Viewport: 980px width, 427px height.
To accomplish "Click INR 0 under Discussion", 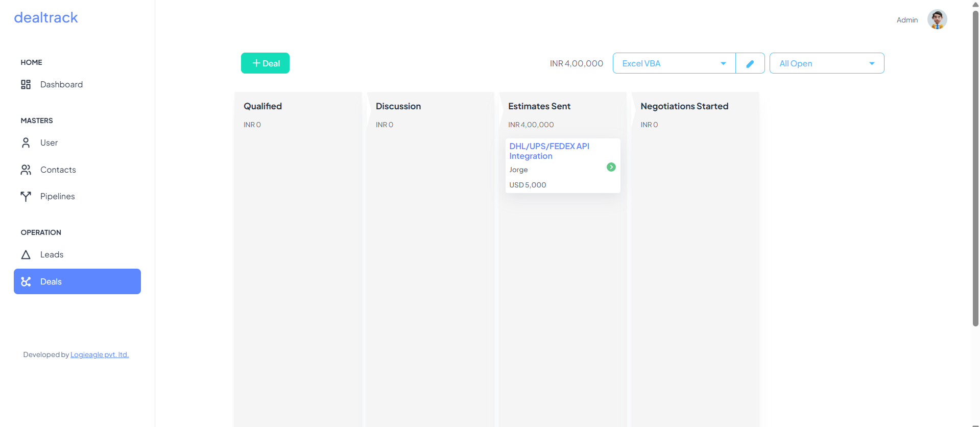I will [x=385, y=125].
